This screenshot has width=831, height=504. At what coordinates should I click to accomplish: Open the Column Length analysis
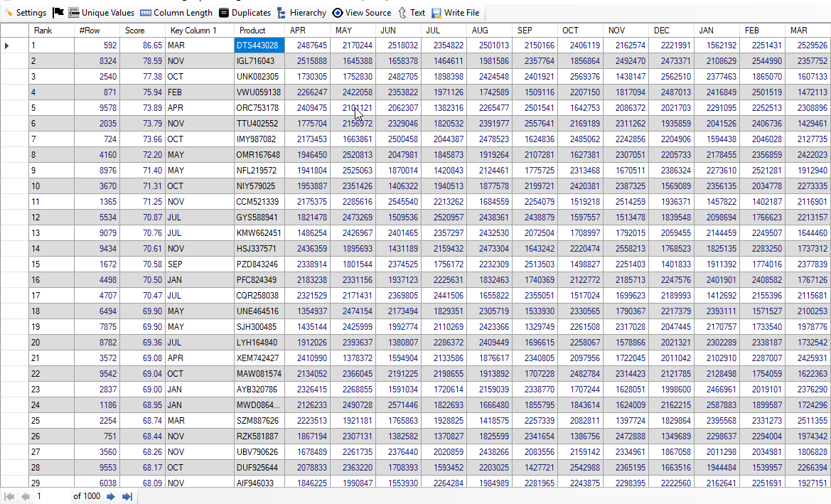(x=176, y=13)
